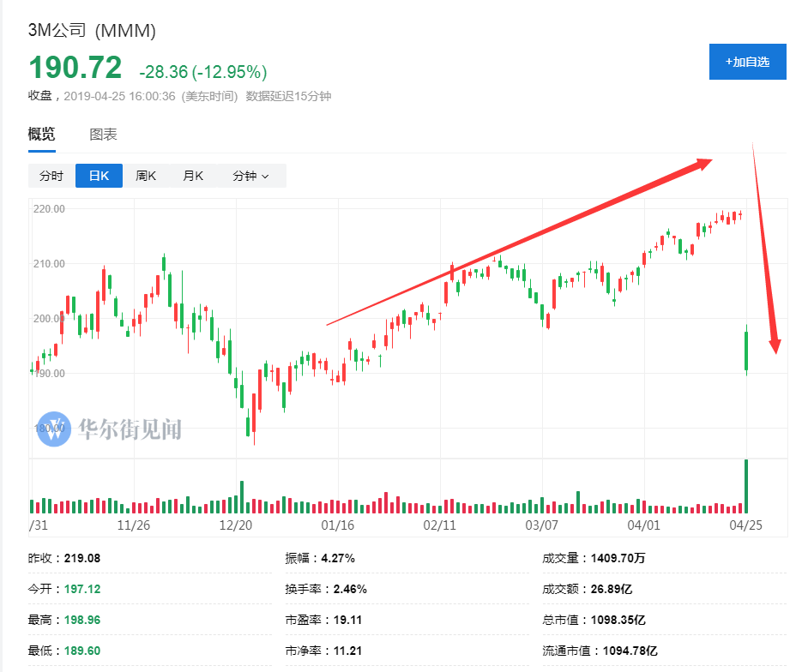Click the 12/20 date axis label
Image resolution: width=808 pixels, height=672 pixels.
[x=236, y=525]
